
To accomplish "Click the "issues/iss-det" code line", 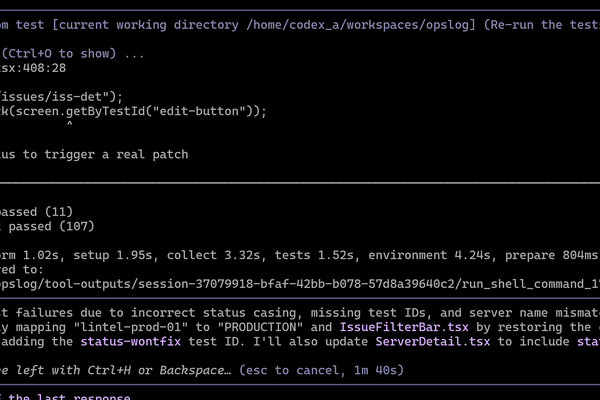I will tap(61, 97).
